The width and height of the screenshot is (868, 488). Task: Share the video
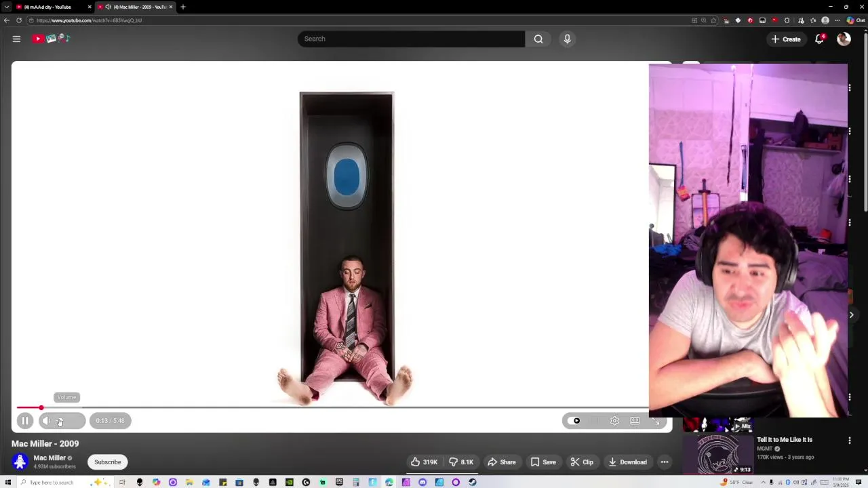tap(502, 462)
